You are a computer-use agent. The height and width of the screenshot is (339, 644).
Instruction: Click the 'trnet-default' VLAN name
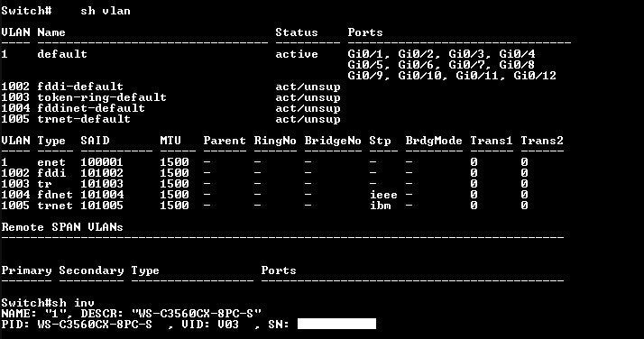[x=84, y=119]
